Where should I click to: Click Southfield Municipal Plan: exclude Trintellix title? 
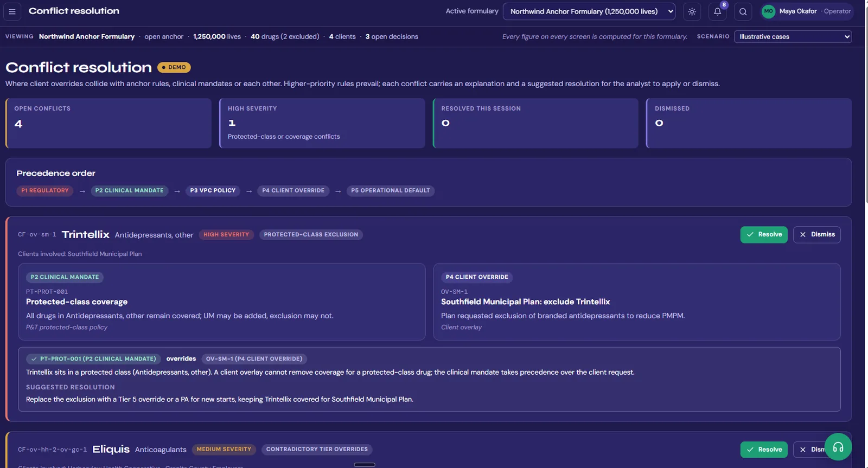(525, 302)
